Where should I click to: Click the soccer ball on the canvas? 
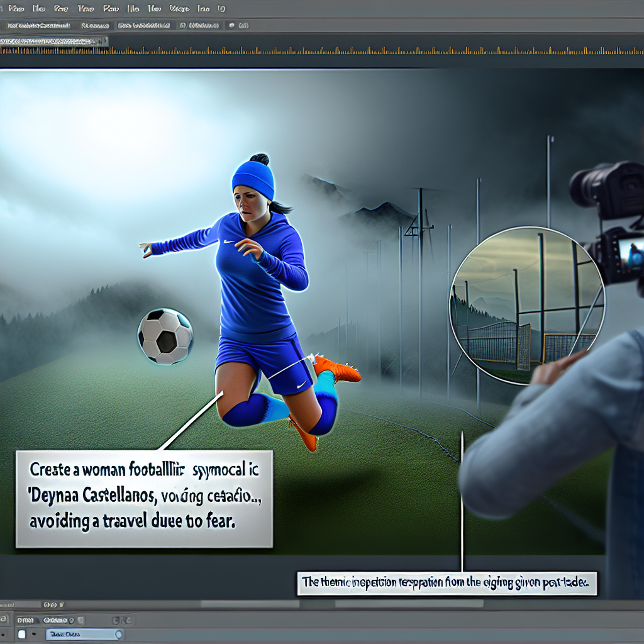click(165, 336)
